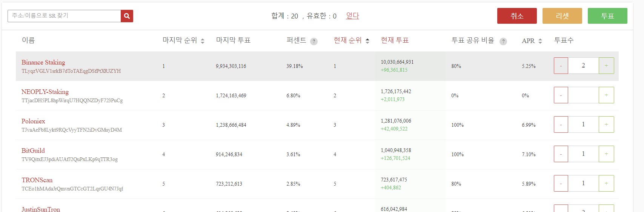
Task: Click last votes value 723,212,613
Action: [x=229, y=184]
